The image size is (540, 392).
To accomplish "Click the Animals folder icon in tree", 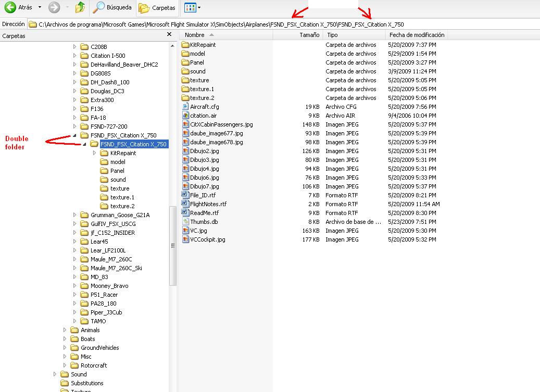I will tap(74, 330).
